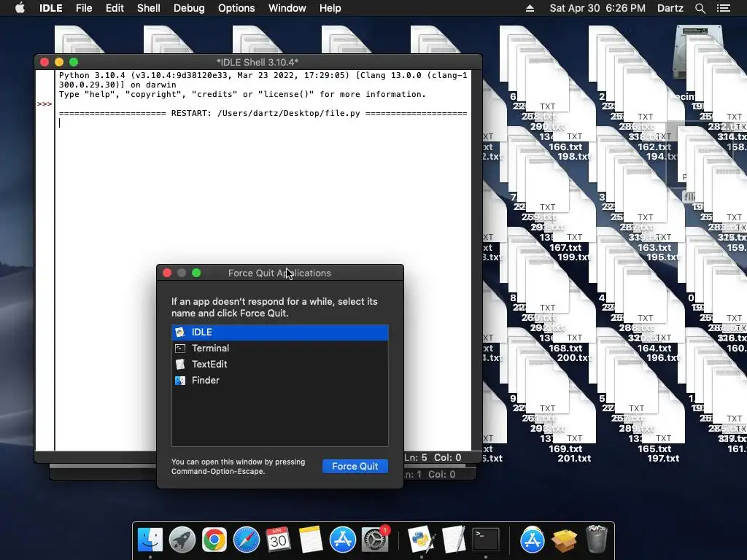Open the IDLE application menu

50,8
